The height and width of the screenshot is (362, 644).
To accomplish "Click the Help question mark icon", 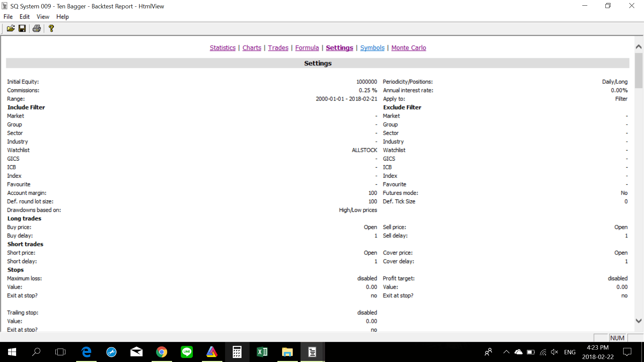I will pyautogui.click(x=51, y=28).
